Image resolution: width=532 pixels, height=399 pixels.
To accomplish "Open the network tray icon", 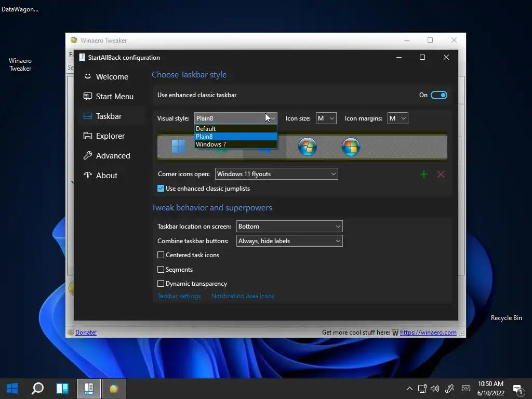I will 422,389.
